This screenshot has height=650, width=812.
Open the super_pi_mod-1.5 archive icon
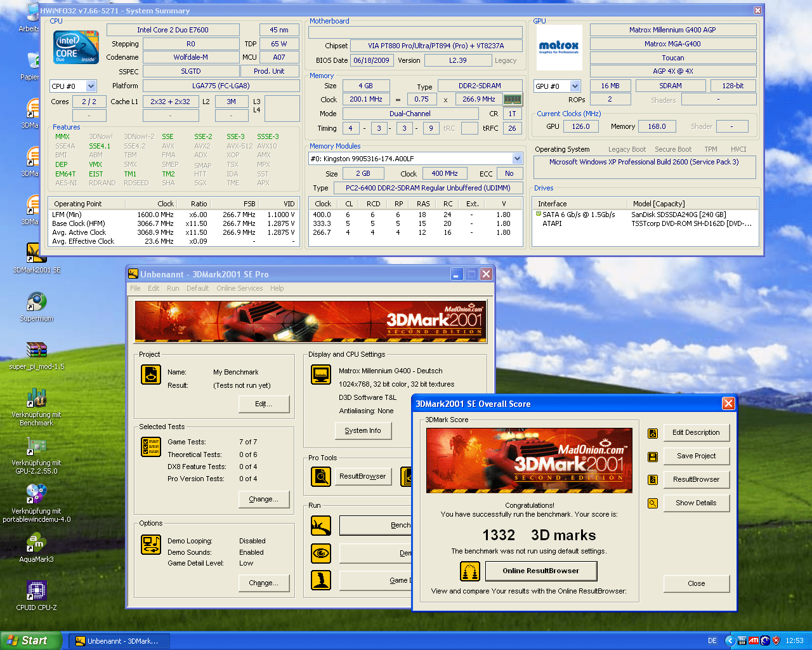(x=36, y=354)
